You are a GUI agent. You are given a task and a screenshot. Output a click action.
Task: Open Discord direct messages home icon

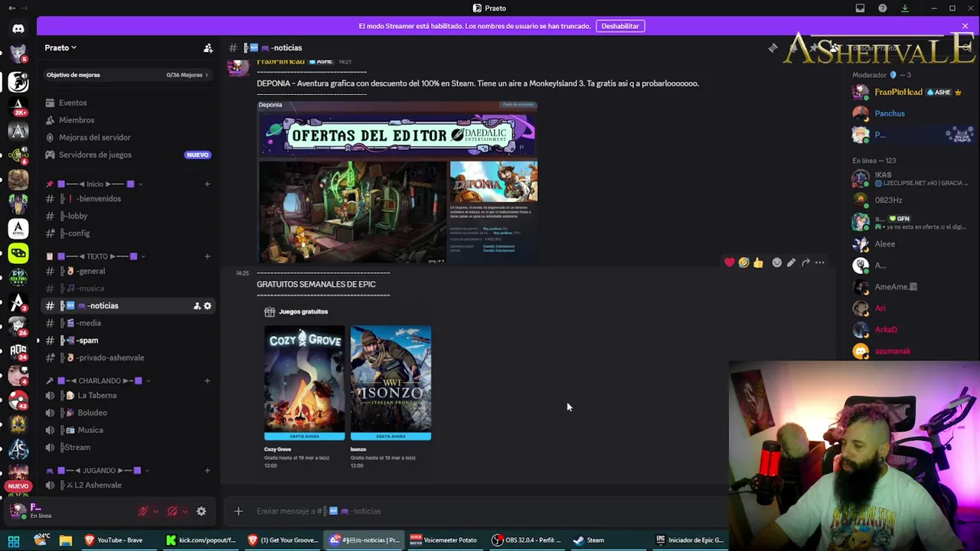coord(18,29)
